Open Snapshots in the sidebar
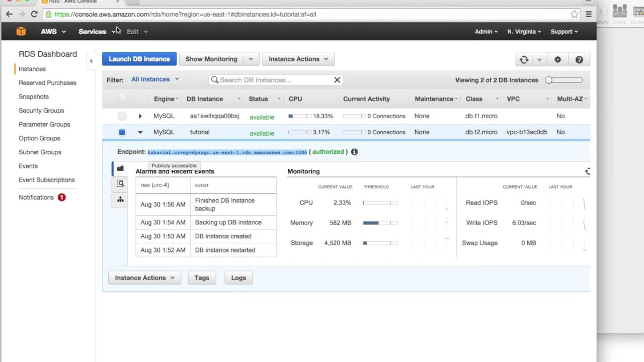 coord(34,97)
